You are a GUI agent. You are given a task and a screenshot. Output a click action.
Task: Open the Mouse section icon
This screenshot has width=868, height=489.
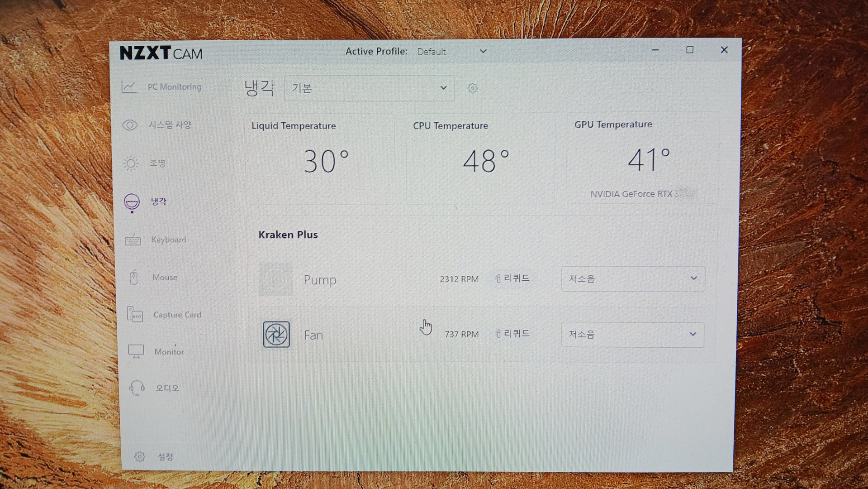pos(133,277)
